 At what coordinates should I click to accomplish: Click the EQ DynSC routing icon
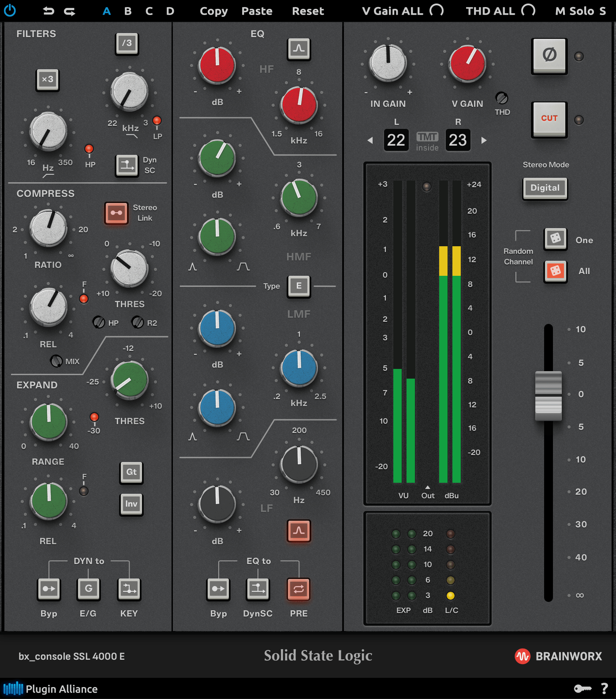click(258, 589)
